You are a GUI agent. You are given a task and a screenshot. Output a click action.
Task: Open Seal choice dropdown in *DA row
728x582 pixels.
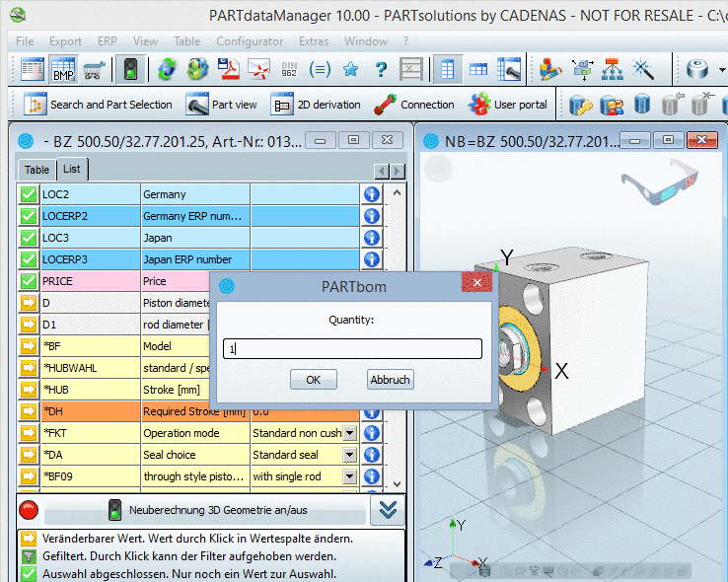pos(348,455)
